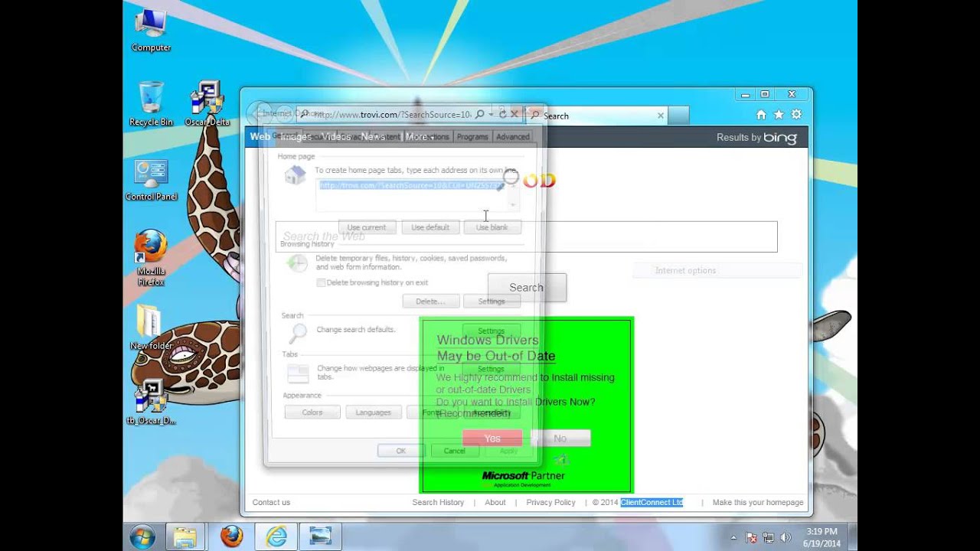This screenshot has height=551, width=980.
Task: Open the Recycle Bin icon
Action: (151, 103)
